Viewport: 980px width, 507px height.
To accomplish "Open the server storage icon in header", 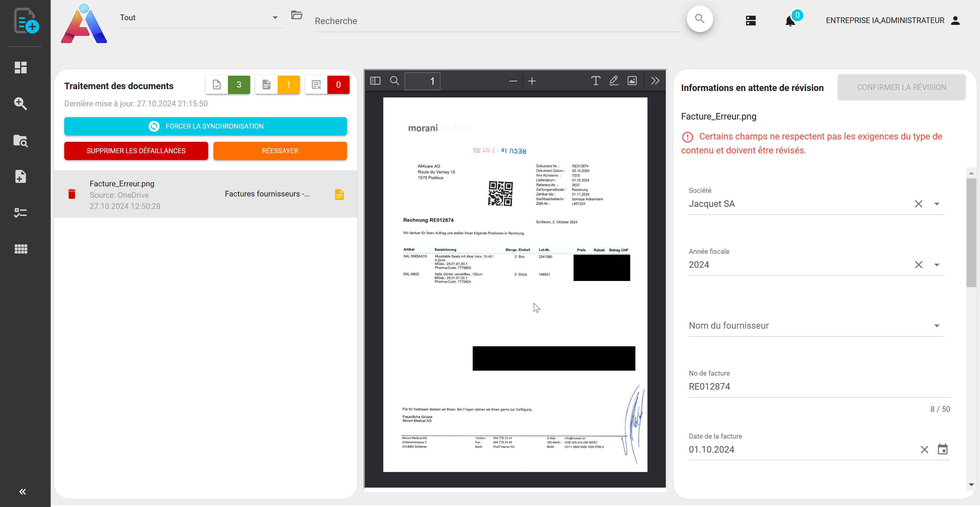I will [751, 20].
